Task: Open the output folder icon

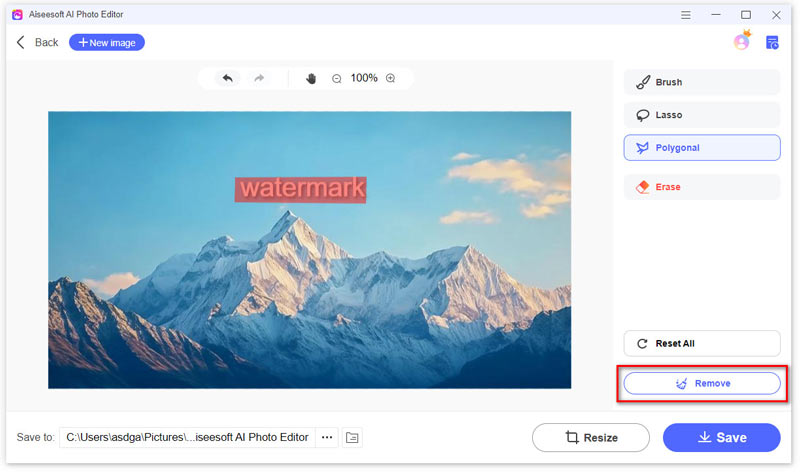Action: 352,437
